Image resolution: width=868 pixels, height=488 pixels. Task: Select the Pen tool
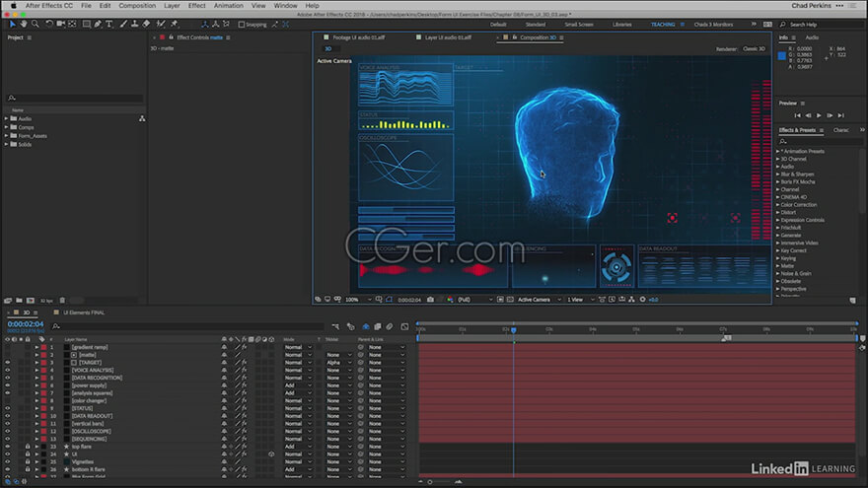(x=98, y=25)
